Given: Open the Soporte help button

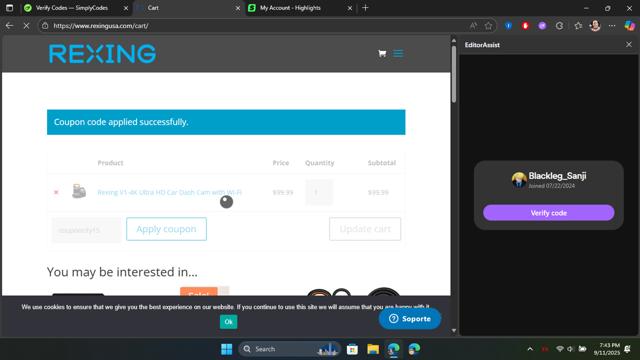Looking at the screenshot, I should (x=410, y=319).
